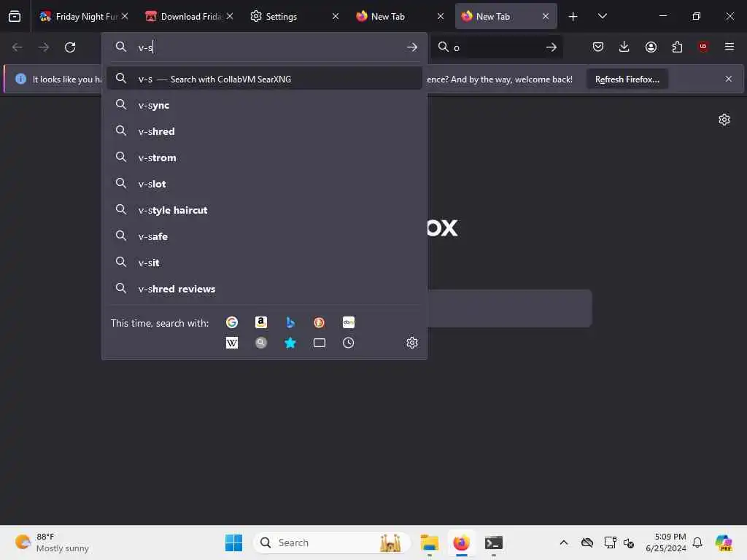Choose the v-style haircut suggestion
The image size is (747, 560).
264,210
